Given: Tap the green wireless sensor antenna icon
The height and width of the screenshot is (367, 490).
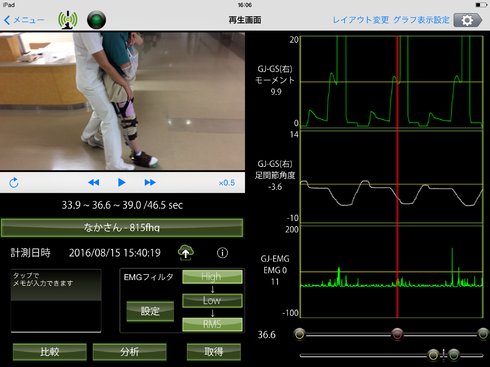Looking at the screenshot, I should pos(68,20).
